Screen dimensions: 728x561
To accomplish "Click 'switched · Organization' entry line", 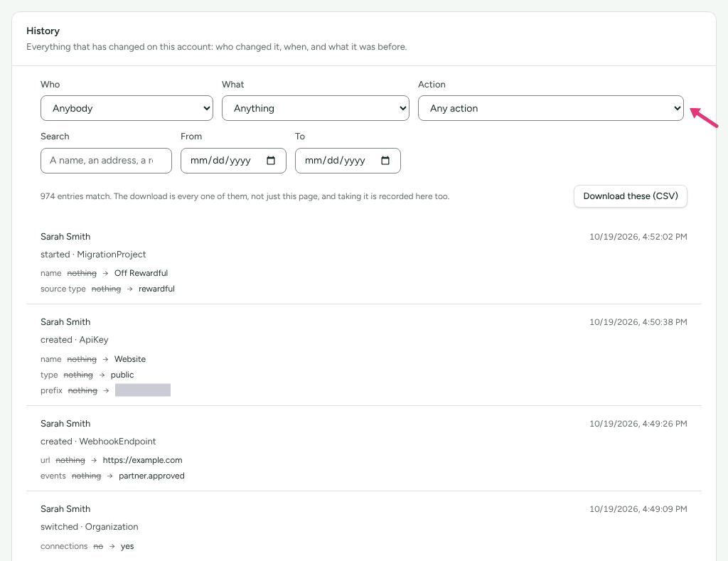I will (90, 527).
